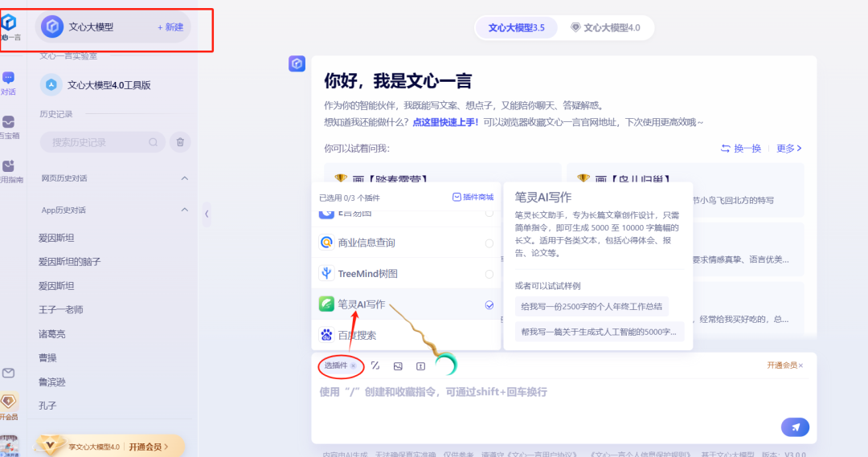
Task: Uncheck the 笔灵AI写作 plugin checkmark
Action: (489, 305)
